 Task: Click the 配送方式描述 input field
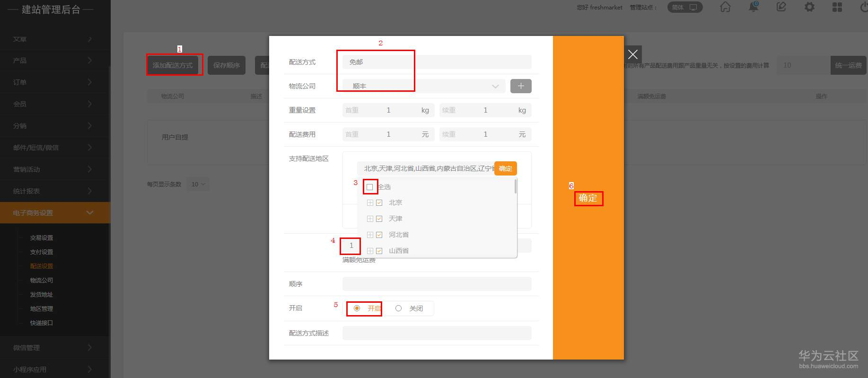pos(437,333)
